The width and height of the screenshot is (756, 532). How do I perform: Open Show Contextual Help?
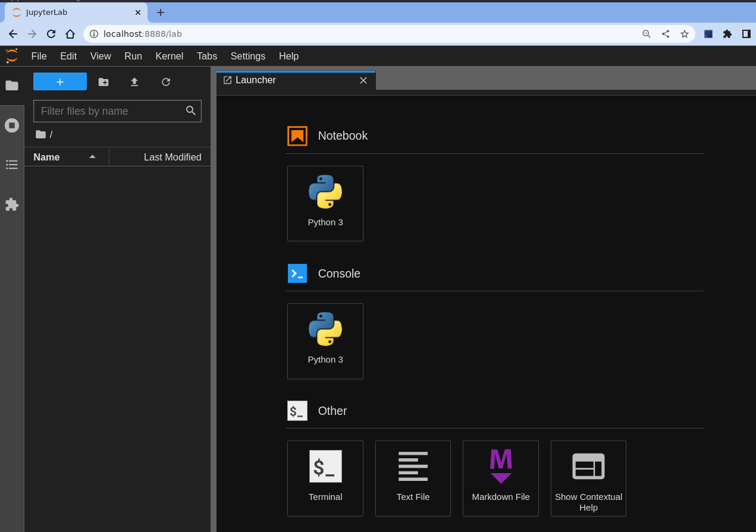pyautogui.click(x=588, y=478)
